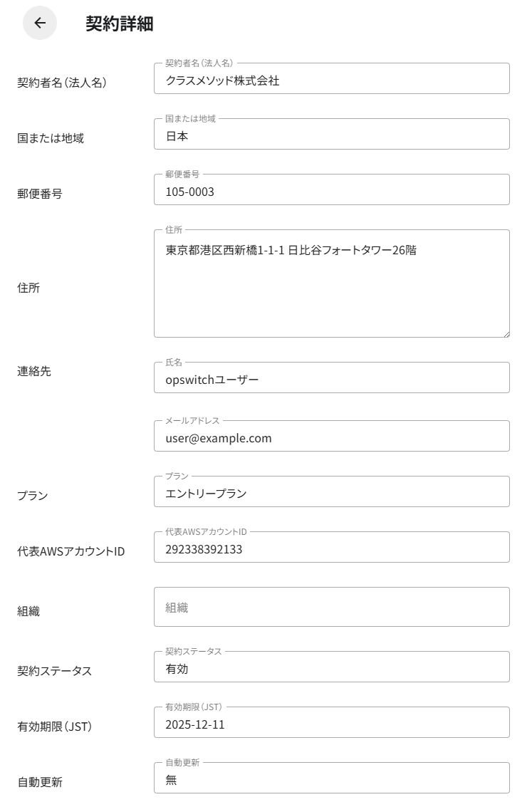Focus the 国または地域 field showing 日本

tap(331, 136)
